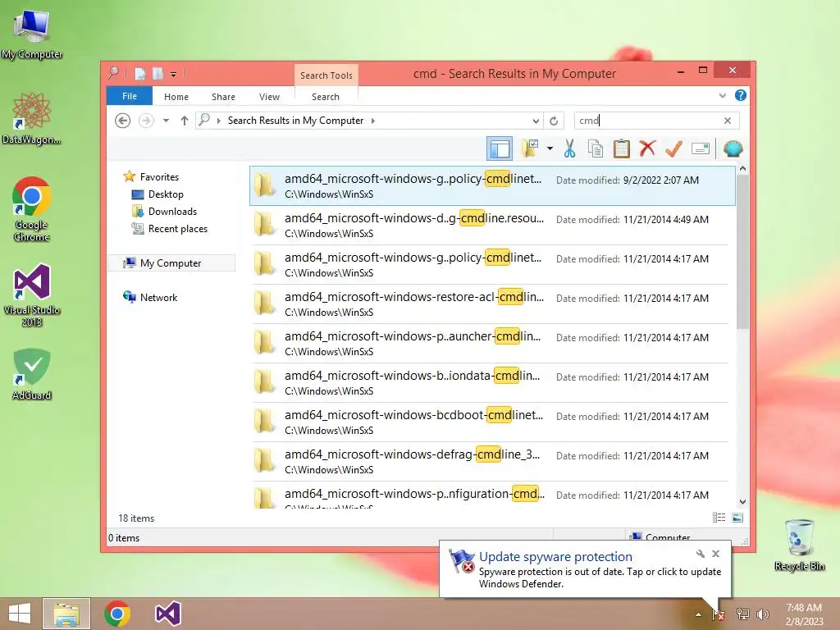Open the recent locations dropdown
This screenshot has width=840, height=630.
point(166,121)
